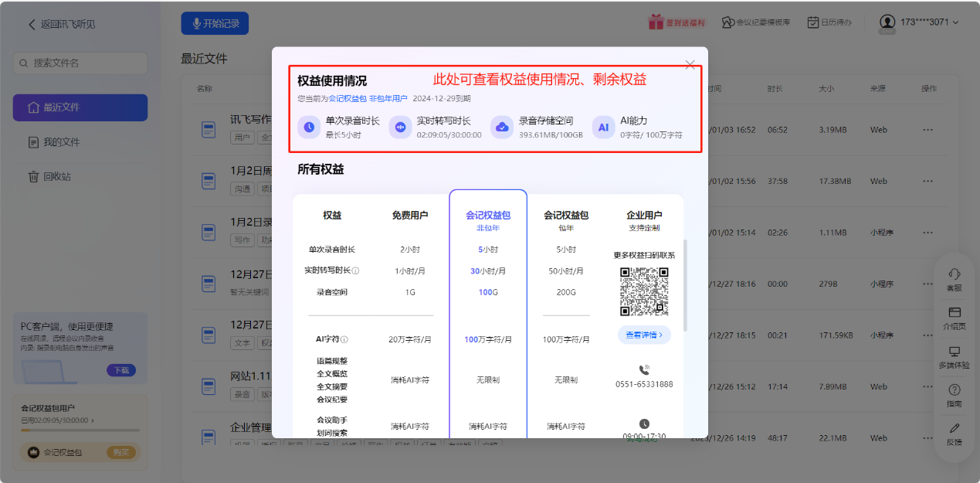Open the more-actions menu for the 171.59KB file
Image resolution: width=980 pixels, height=483 pixels.
tap(927, 335)
